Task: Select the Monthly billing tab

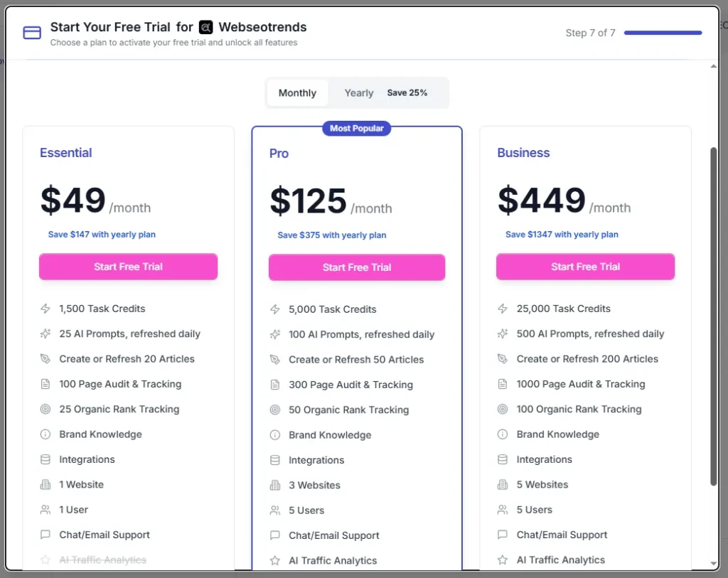Action: pyautogui.click(x=296, y=92)
